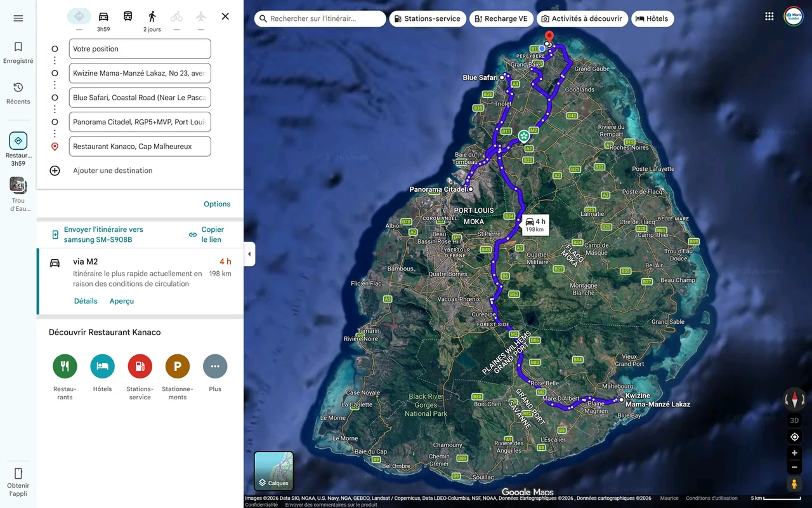Viewport: 812px width, 508px height.
Task: Click Envoyer des commentaires sur le produit
Action: 331,505
